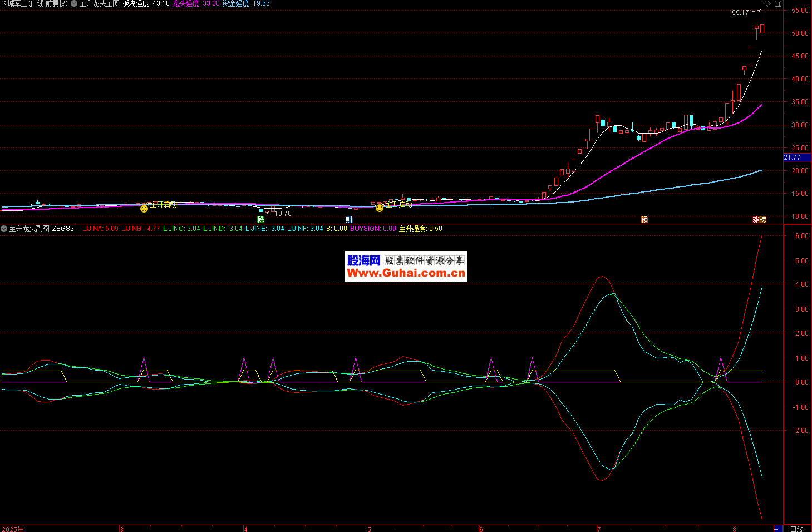Click the 板块强度 43.10 readout
The image size is (812, 532).
pyautogui.click(x=146, y=3)
